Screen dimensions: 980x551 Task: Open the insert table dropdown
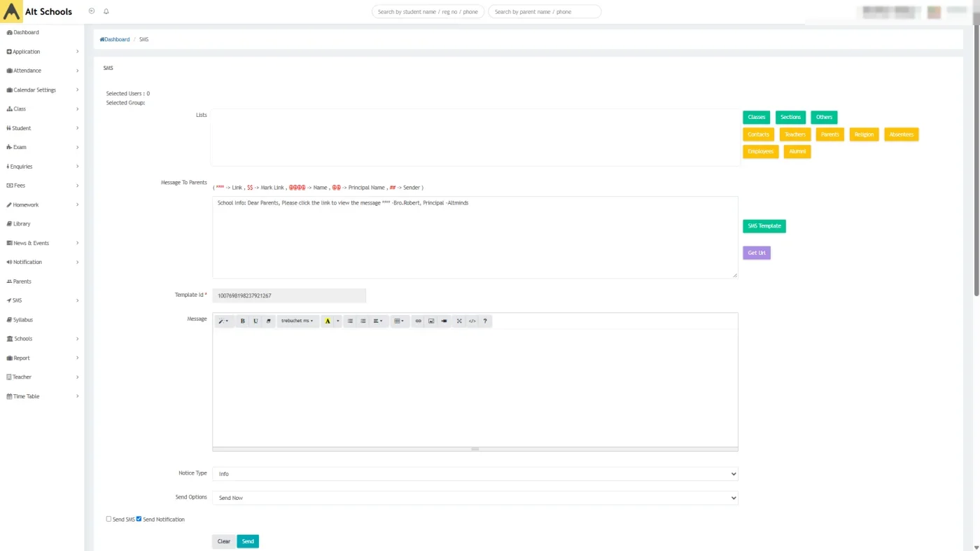[x=399, y=321]
